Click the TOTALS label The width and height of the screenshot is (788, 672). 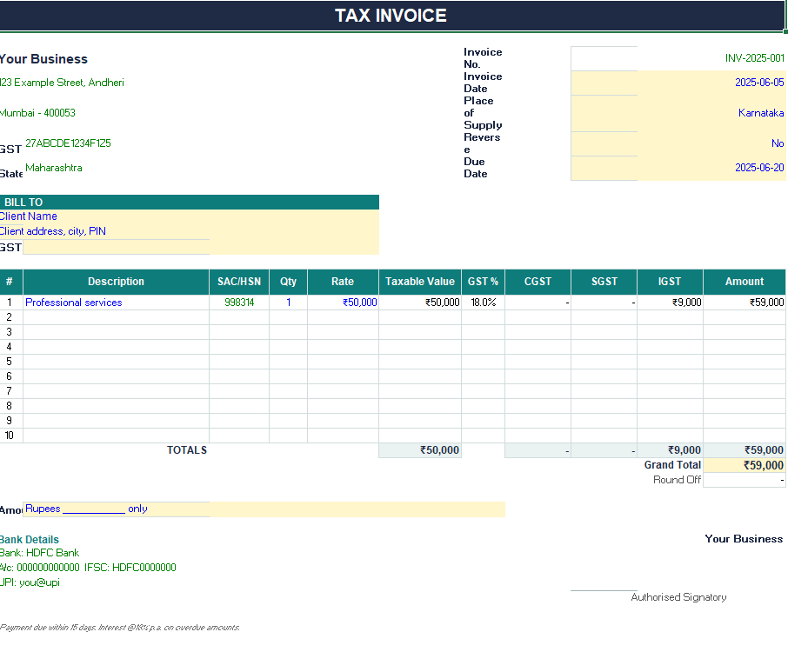click(x=187, y=450)
